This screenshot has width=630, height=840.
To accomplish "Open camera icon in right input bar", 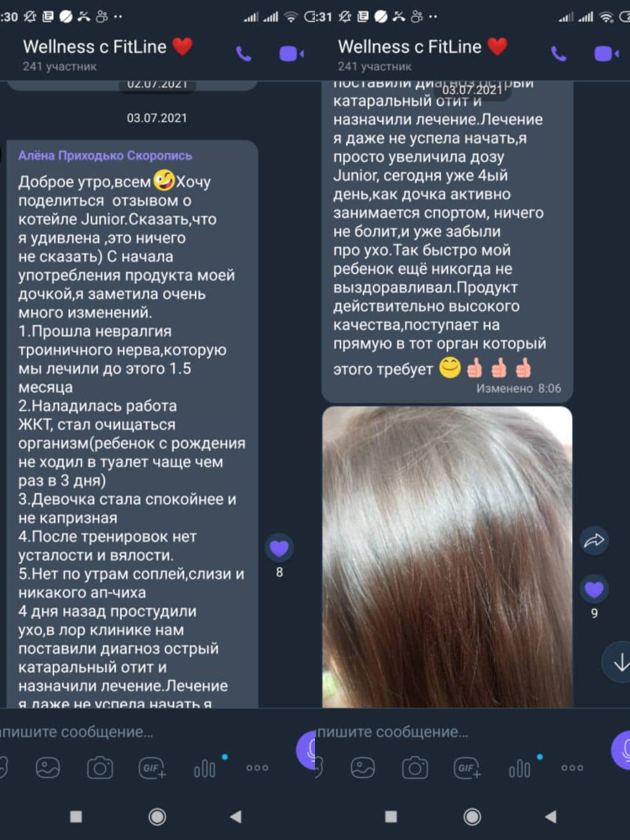I will [415, 767].
